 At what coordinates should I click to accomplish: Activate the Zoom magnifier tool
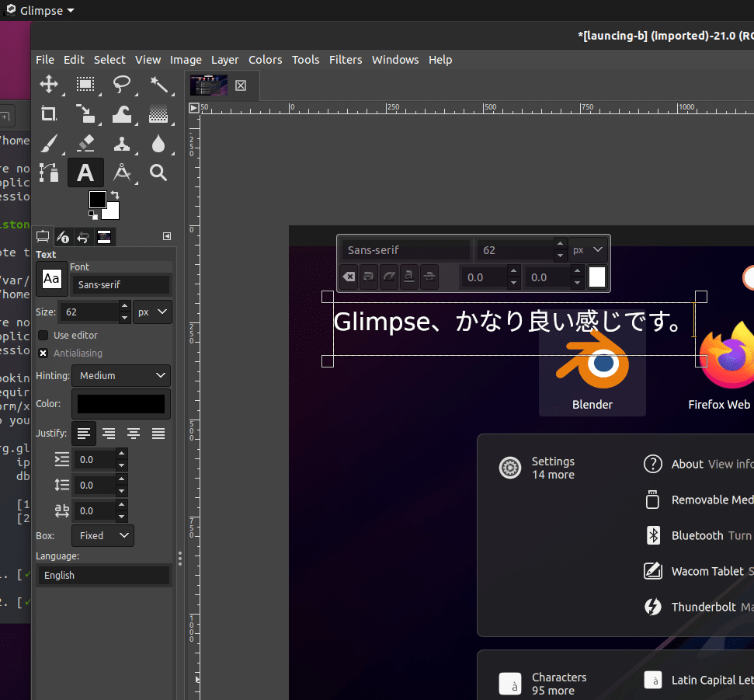click(158, 172)
